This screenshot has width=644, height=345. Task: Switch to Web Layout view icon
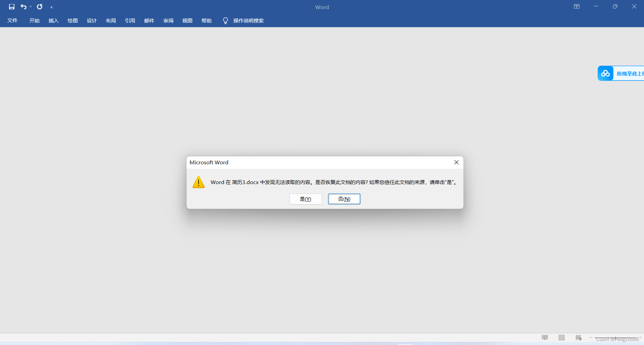tap(579, 338)
